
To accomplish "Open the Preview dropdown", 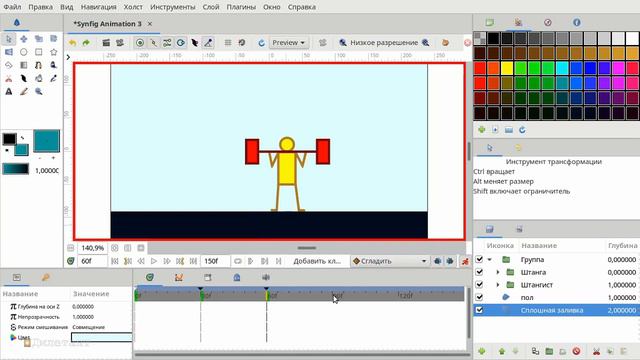I will (x=289, y=42).
